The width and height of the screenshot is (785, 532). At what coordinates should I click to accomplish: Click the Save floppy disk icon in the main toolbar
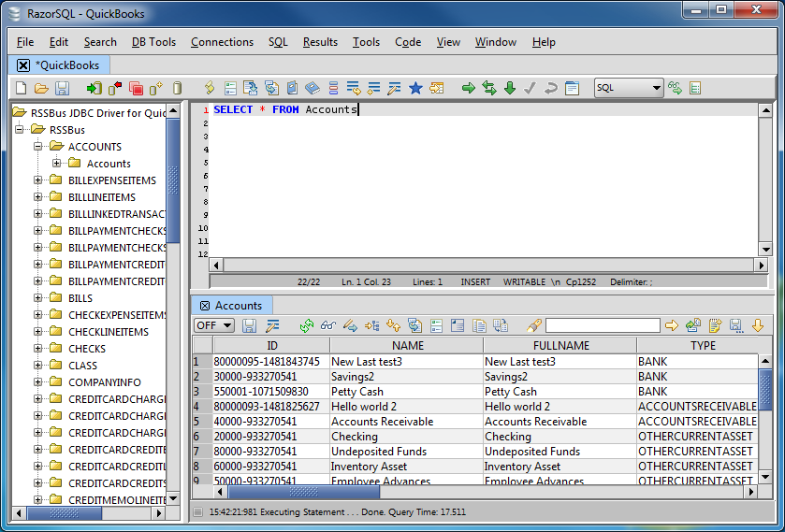point(62,88)
